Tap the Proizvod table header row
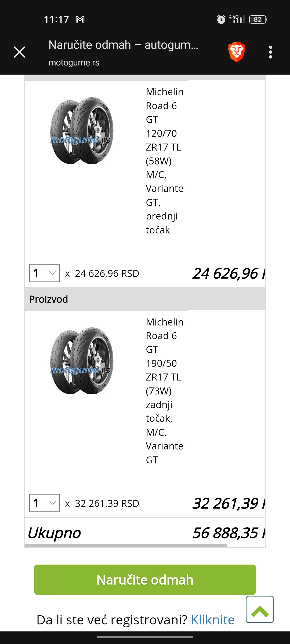The height and width of the screenshot is (644, 290). pos(145,299)
